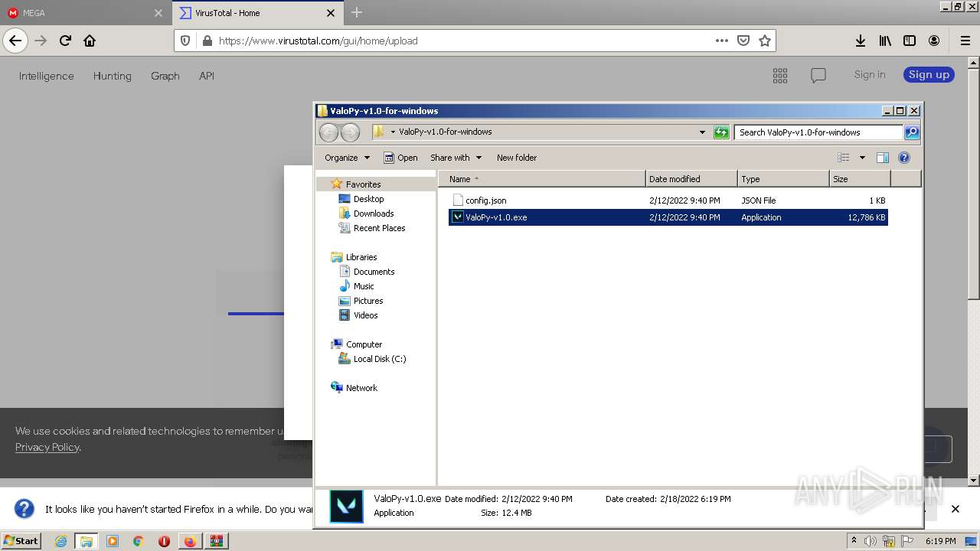Click the Firefox reload page icon

65,41
